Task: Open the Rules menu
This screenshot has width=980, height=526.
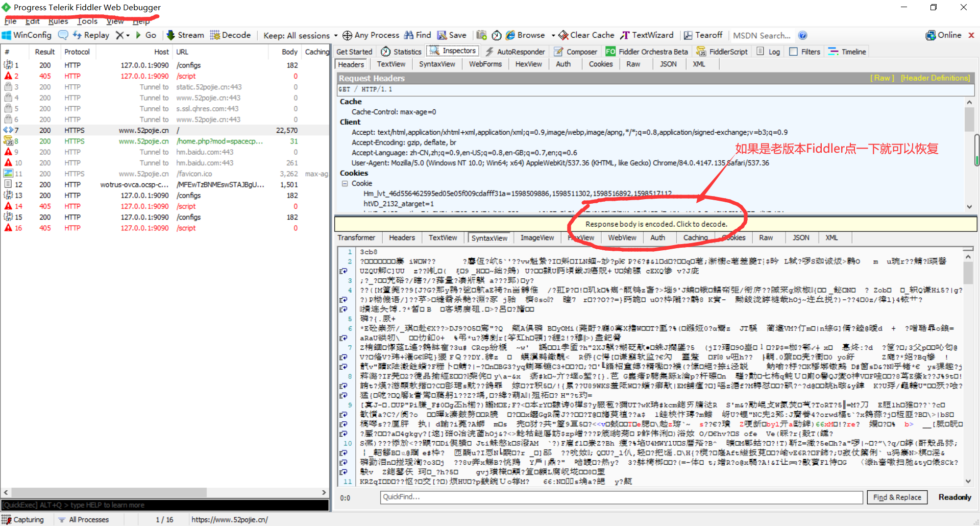Action: point(58,21)
